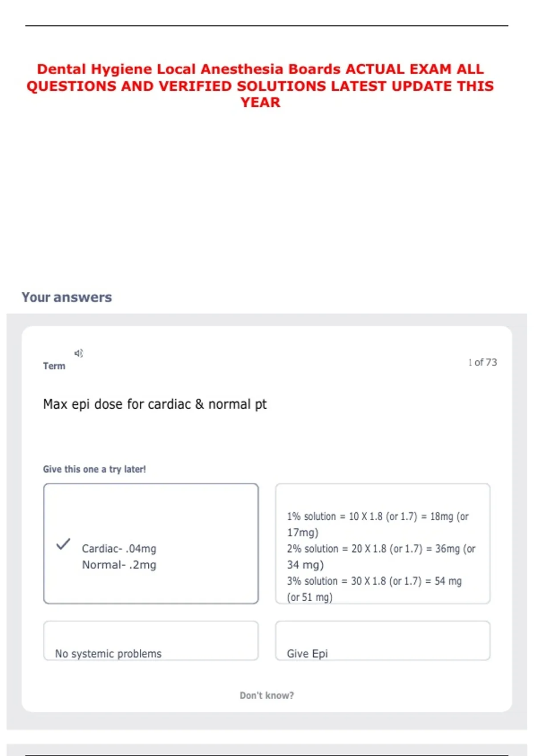
Task: Click the "2% solution = 20 X 1.8" line
Action: 381,549
